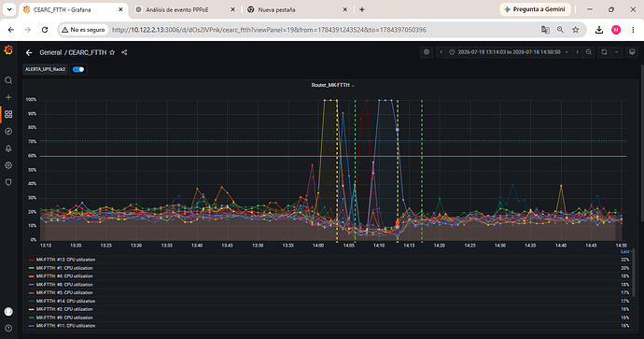This screenshot has width=644, height=339.
Task: Open the translate page icon in address bar
Action: point(545,30)
